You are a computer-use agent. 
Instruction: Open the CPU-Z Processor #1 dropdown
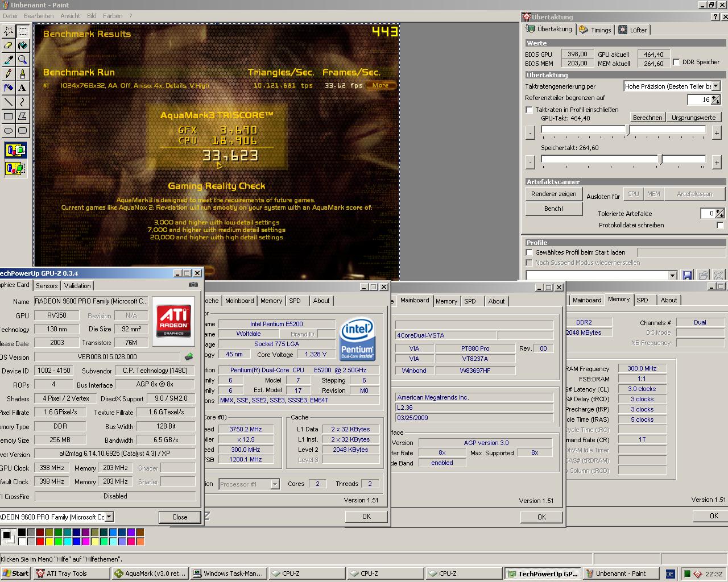coord(275,484)
